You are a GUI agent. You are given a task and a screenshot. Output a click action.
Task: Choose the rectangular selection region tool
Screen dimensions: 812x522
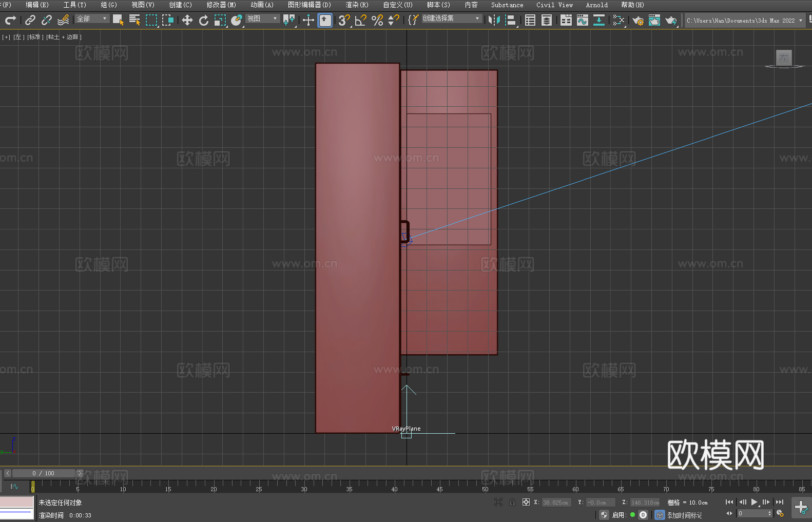(151, 20)
